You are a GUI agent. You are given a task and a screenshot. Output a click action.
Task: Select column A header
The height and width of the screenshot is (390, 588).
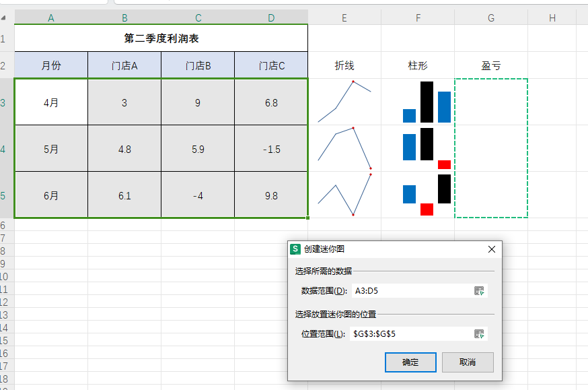51,18
